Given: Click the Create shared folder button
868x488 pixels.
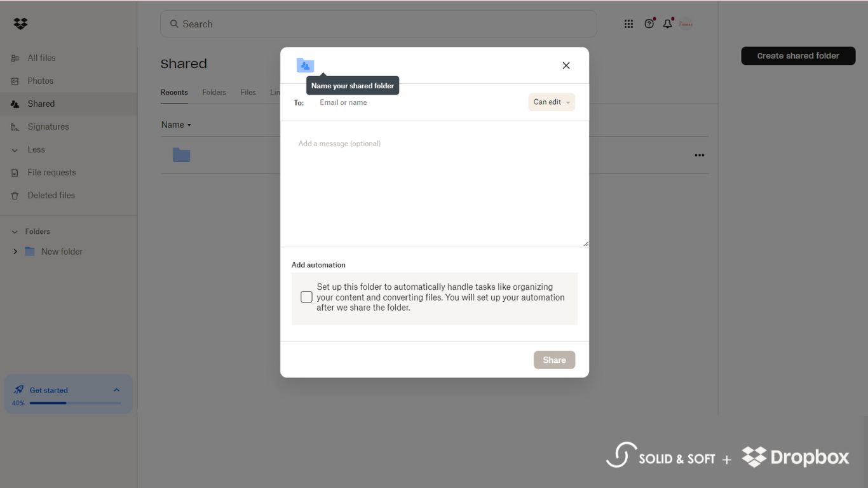Looking at the screenshot, I should tap(798, 55).
